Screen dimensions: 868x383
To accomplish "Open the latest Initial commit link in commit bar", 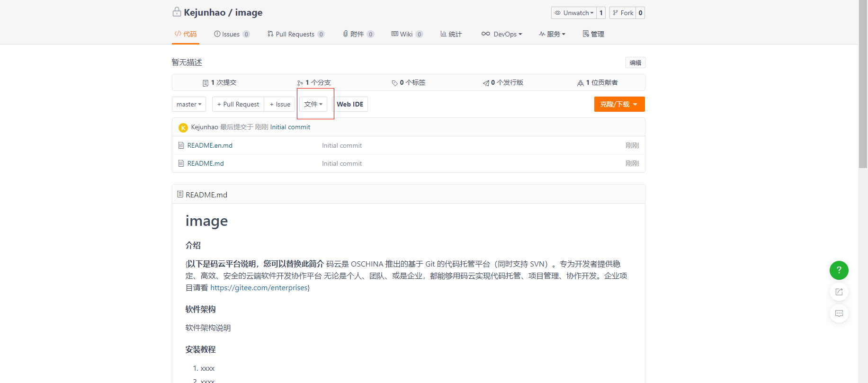I will pyautogui.click(x=290, y=127).
